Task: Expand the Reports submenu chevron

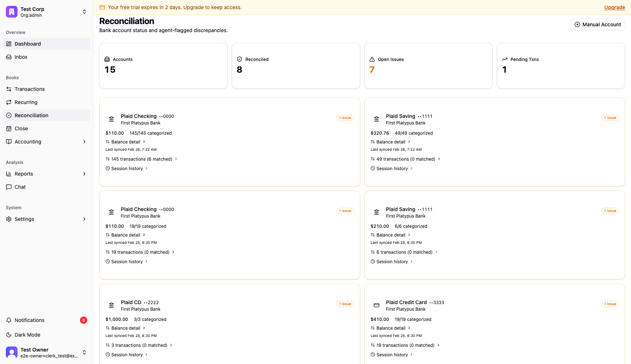Action: tap(84, 174)
